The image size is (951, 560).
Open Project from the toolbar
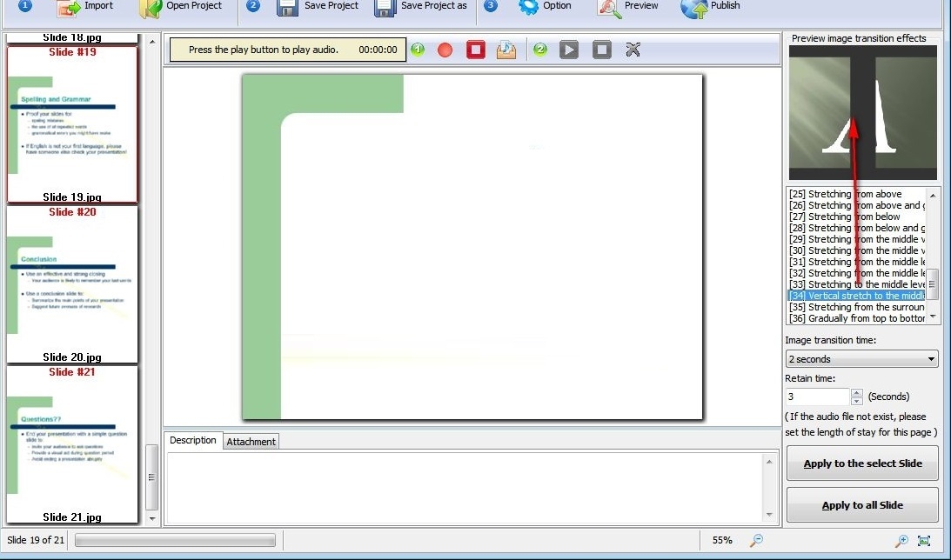click(x=181, y=7)
